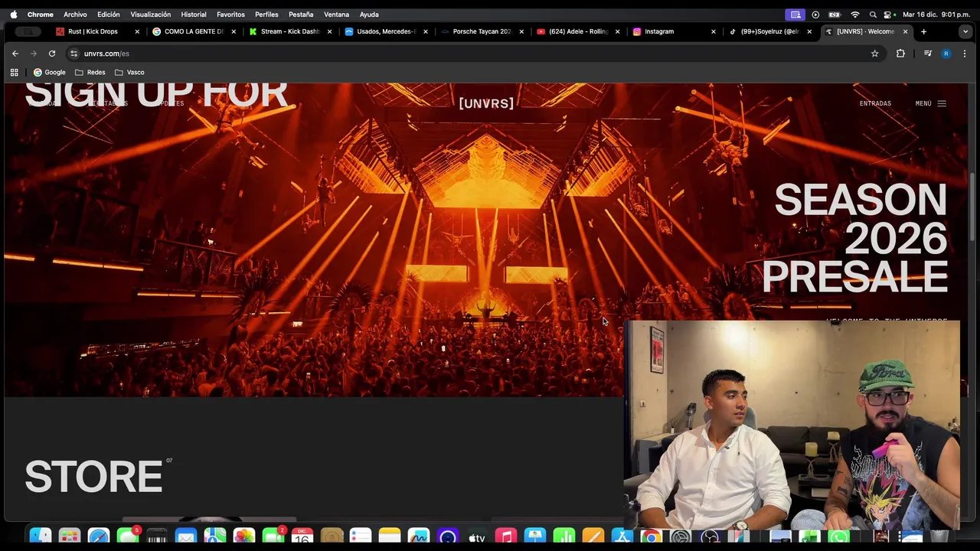This screenshot has height=551, width=980.
Task: Open the Apple menu
Action: [x=13, y=14]
